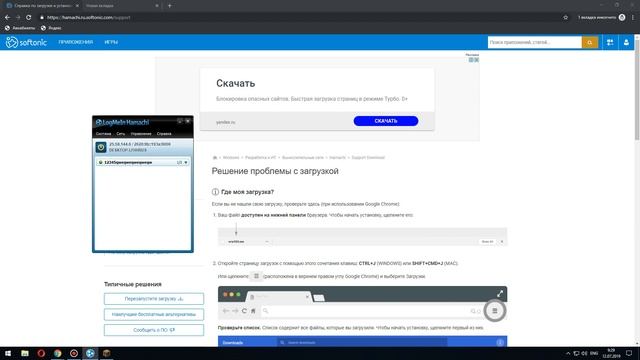Click the network status dot beside 12345 network
The width and height of the screenshot is (640, 360).
pyautogui.click(x=100, y=162)
